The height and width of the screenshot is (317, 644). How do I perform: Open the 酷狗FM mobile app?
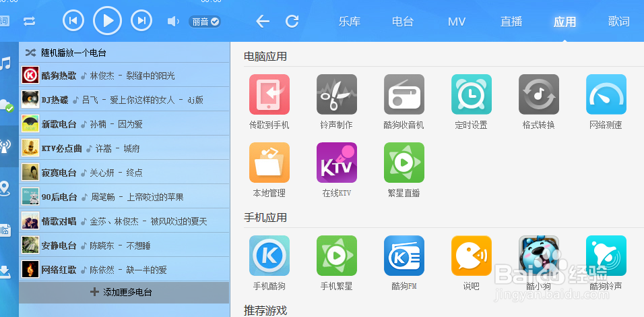[404, 256]
